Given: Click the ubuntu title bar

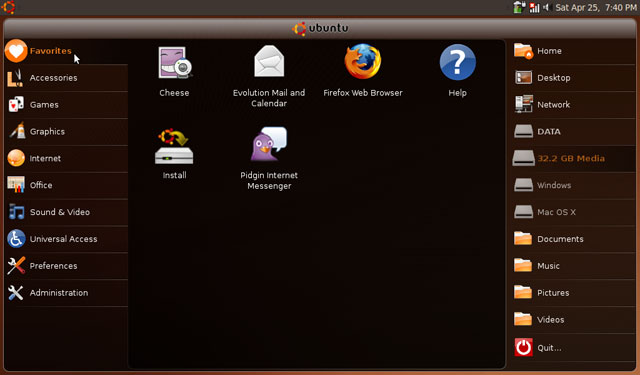Looking at the screenshot, I should (x=320, y=28).
